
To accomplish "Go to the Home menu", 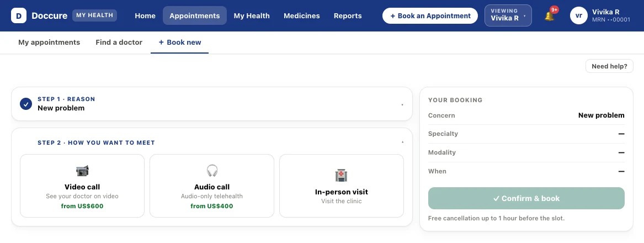I will [x=145, y=15].
